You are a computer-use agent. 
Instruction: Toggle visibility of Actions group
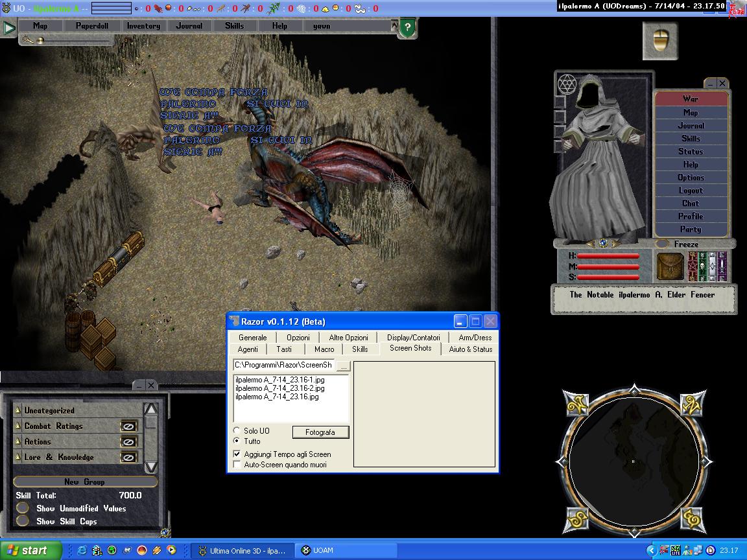(x=128, y=442)
